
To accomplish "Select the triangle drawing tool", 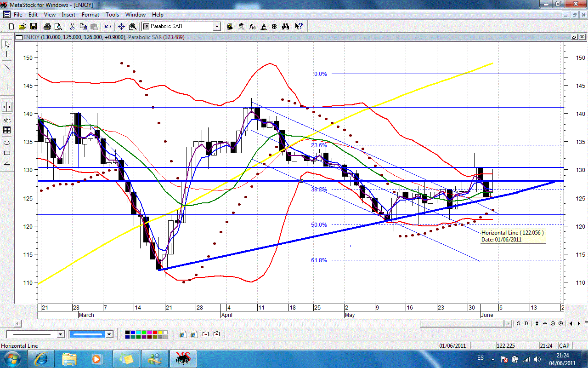I will [x=7, y=163].
